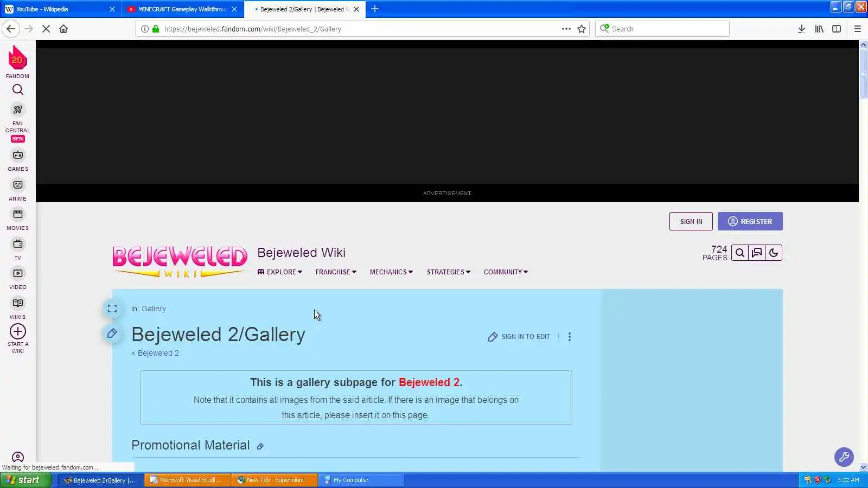This screenshot has width=868, height=488.
Task: Open the page more-actions dots menu
Action: (x=569, y=337)
